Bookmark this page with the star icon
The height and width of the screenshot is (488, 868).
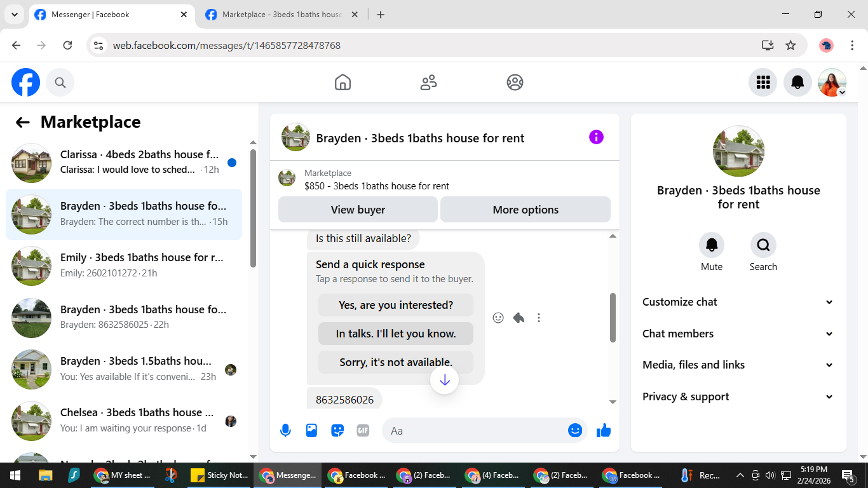(x=790, y=45)
